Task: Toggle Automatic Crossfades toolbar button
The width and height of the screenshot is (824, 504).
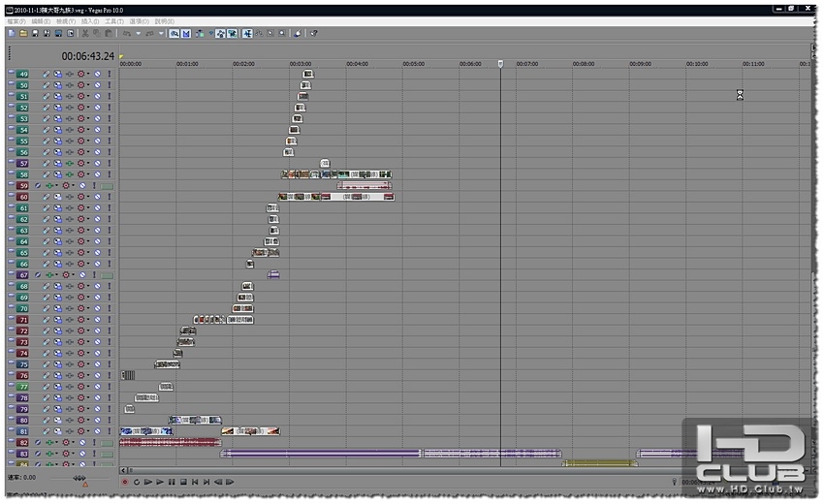Action: 186,33
